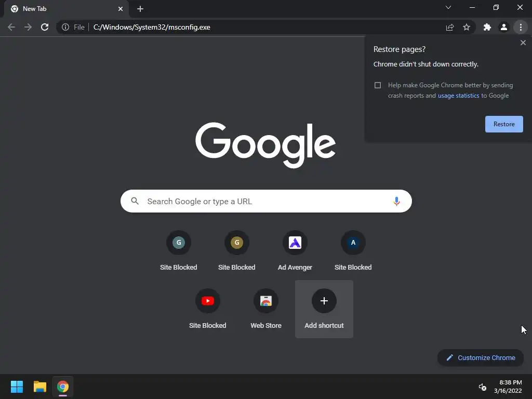Screen dimensions: 532x399
Task: Open the Ad Avenger shortcut
Action: 295,251
